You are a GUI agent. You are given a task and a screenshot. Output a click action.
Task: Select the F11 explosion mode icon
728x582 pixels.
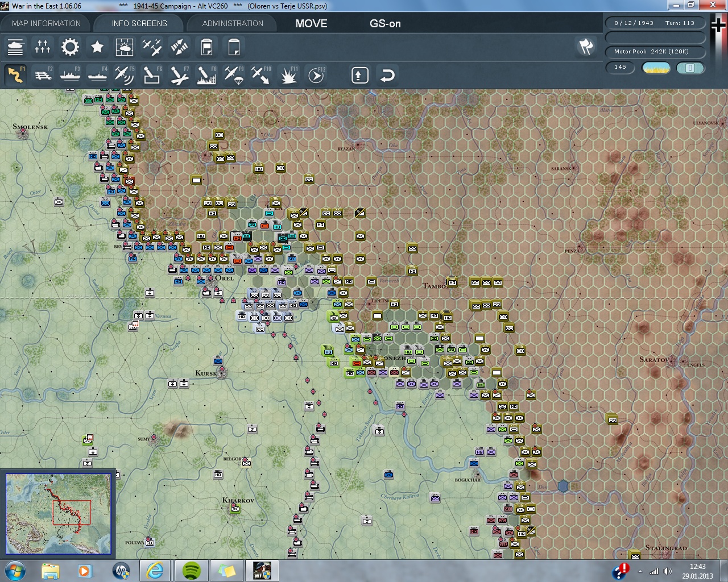tap(288, 75)
